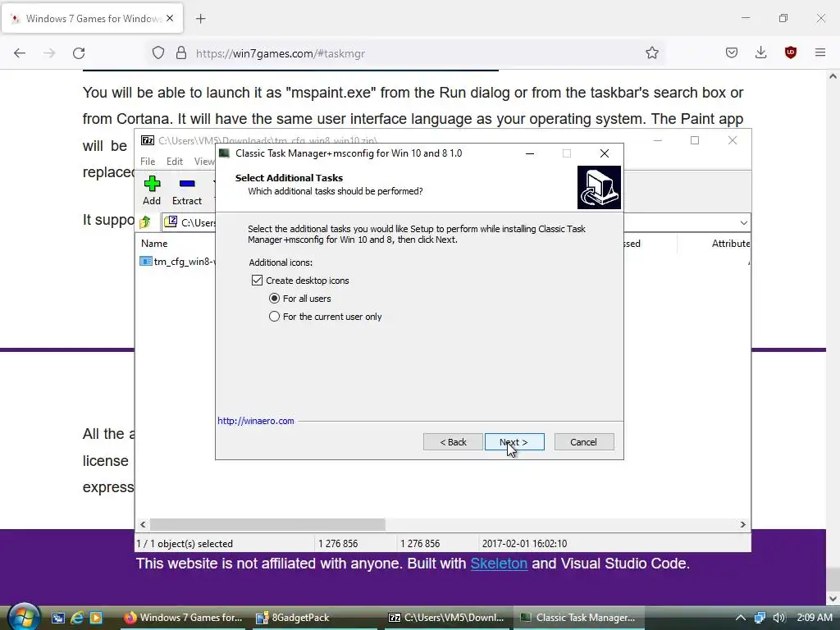Expand the 7-Zip address path dropdown

743,222
